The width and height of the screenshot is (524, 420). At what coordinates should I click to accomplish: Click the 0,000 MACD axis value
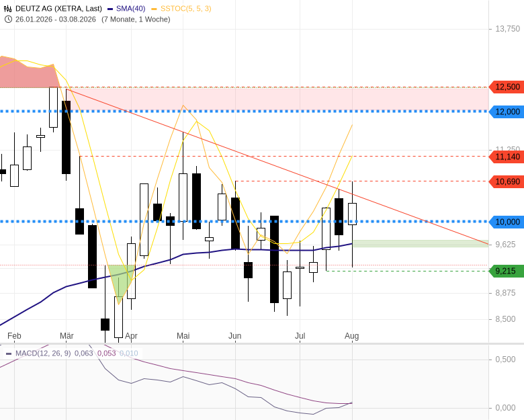pyautogui.click(x=505, y=408)
